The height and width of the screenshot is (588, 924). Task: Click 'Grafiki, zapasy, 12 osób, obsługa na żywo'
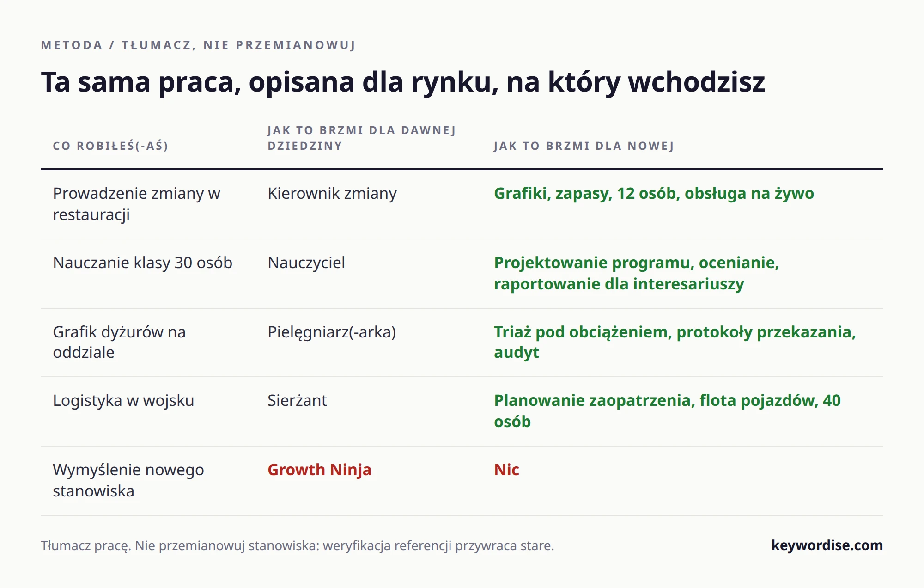point(654,193)
